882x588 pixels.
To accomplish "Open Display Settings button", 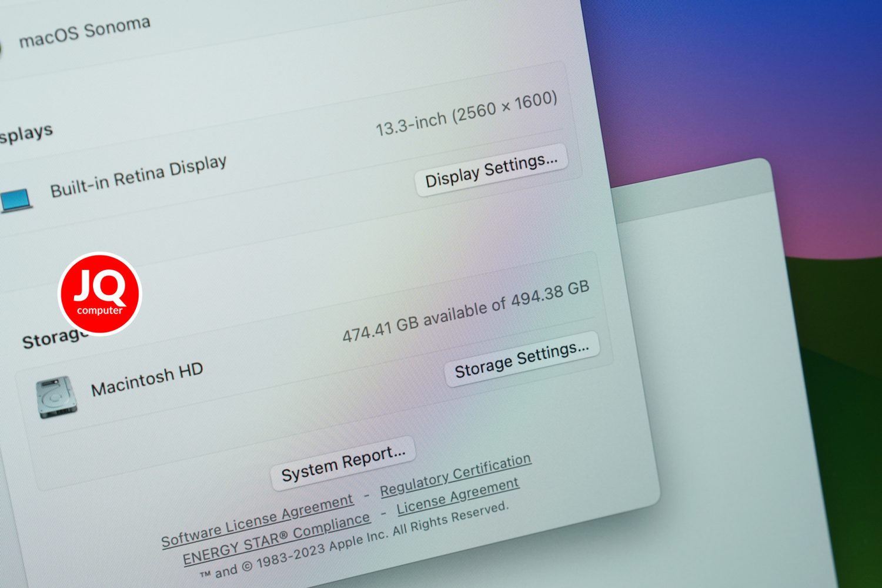I will click(x=492, y=171).
